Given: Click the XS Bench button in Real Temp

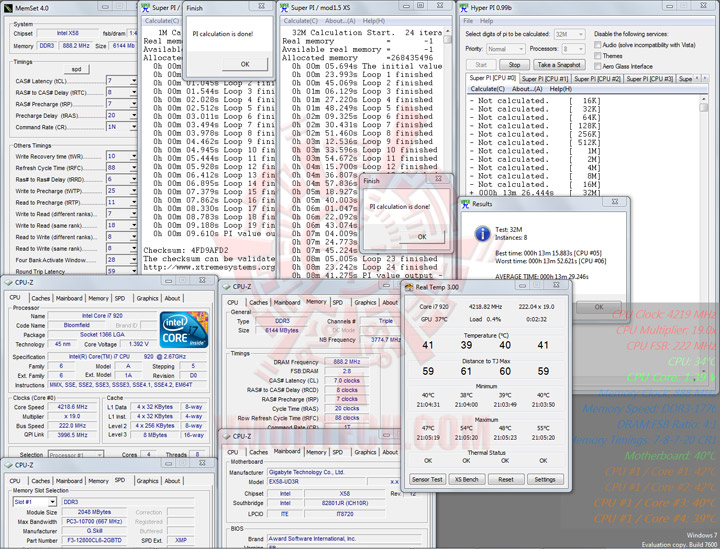Looking at the screenshot, I should click(467, 479).
